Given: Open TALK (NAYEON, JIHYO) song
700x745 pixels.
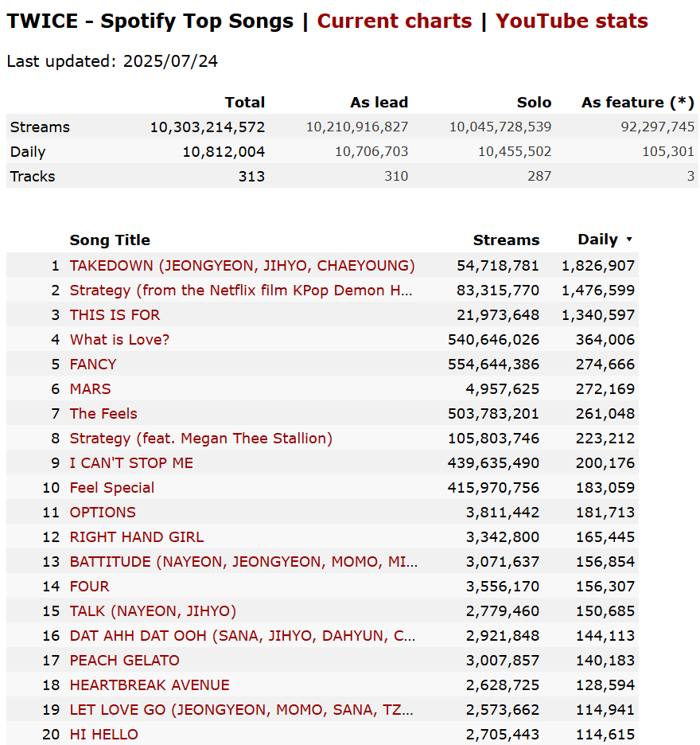Looking at the screenshot, I should [153, 611].
